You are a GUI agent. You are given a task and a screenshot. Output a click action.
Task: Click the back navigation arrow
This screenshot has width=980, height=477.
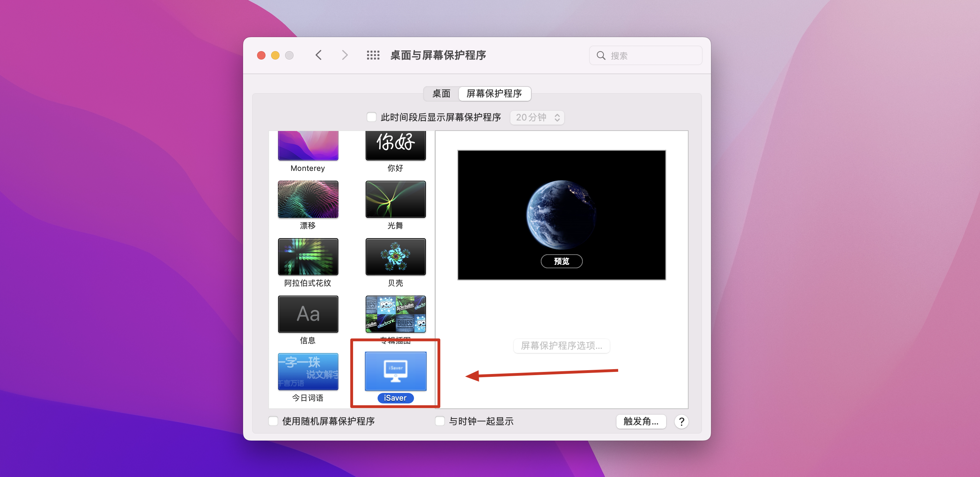point(318,55)
